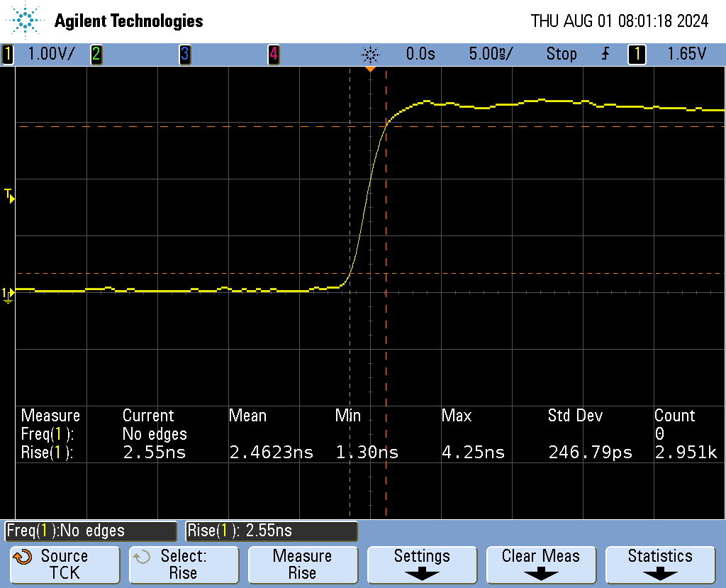Click the 1.65V trigger level value

click(x=686, y=54)
